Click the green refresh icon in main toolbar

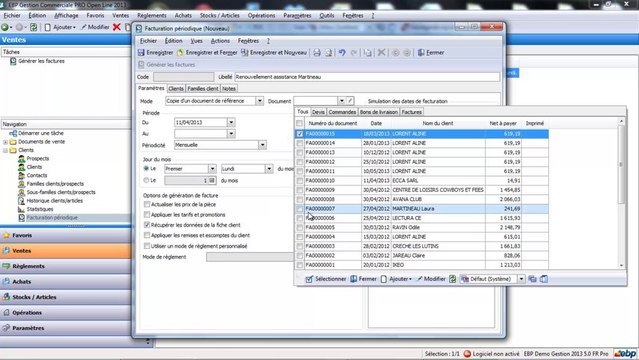tap(33, 27)
